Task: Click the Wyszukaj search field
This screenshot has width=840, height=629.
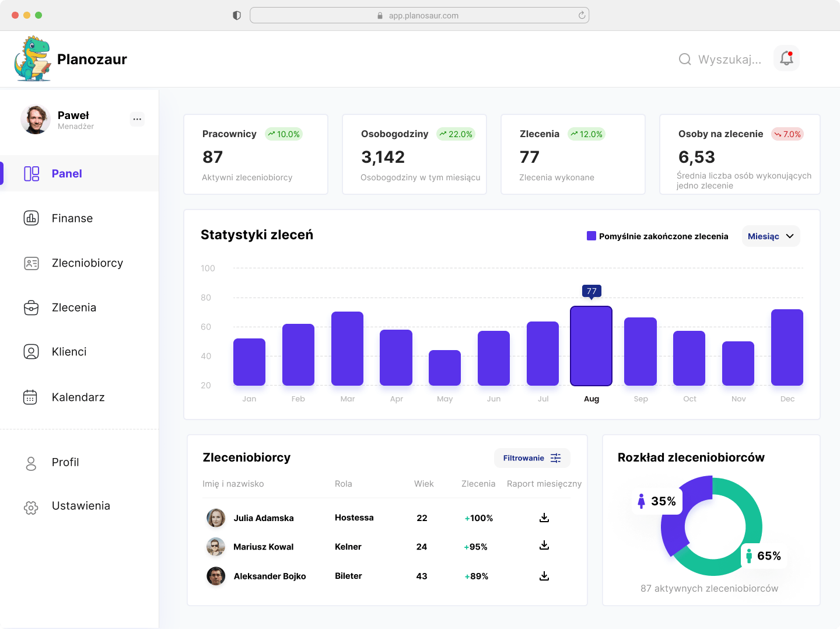Action: pos(720,60)
